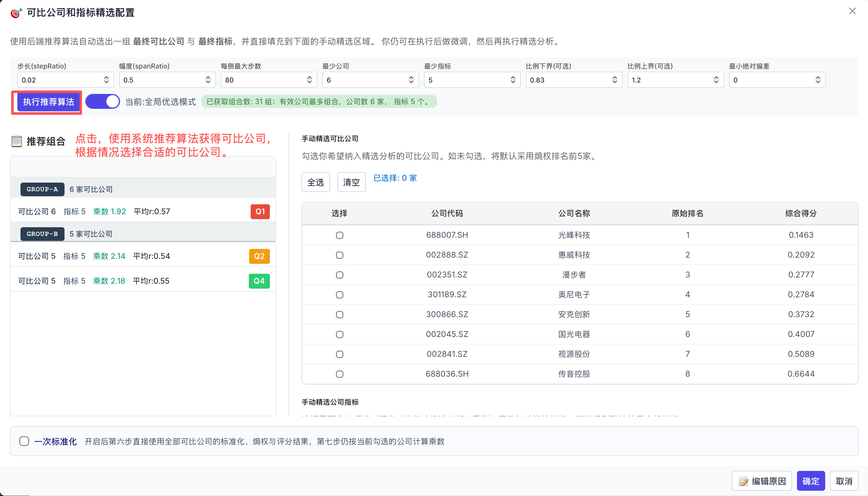Click the 最少指标 stepper arrows
The width and height of the screenshot is (868, 496).
[x=513, y=80]
